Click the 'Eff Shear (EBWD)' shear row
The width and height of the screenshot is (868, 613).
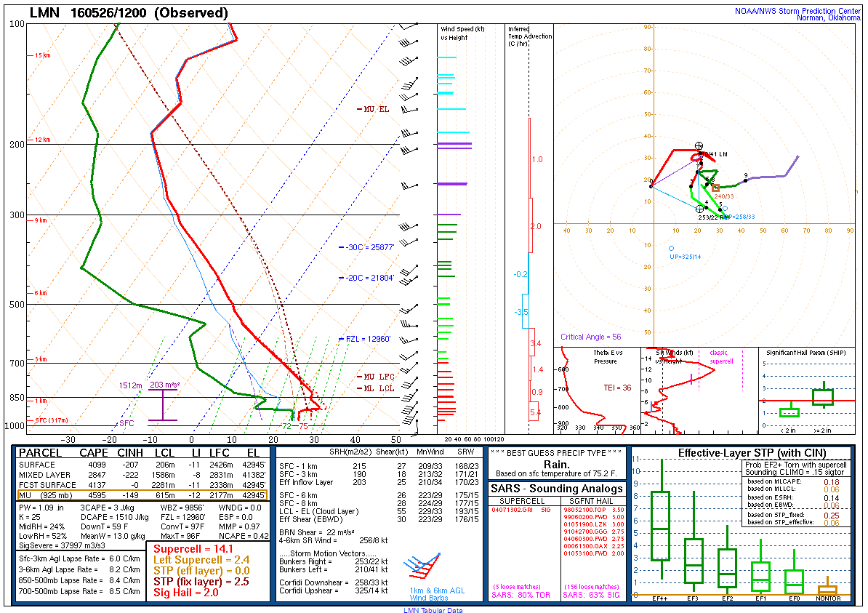click(x=379, y=519)
